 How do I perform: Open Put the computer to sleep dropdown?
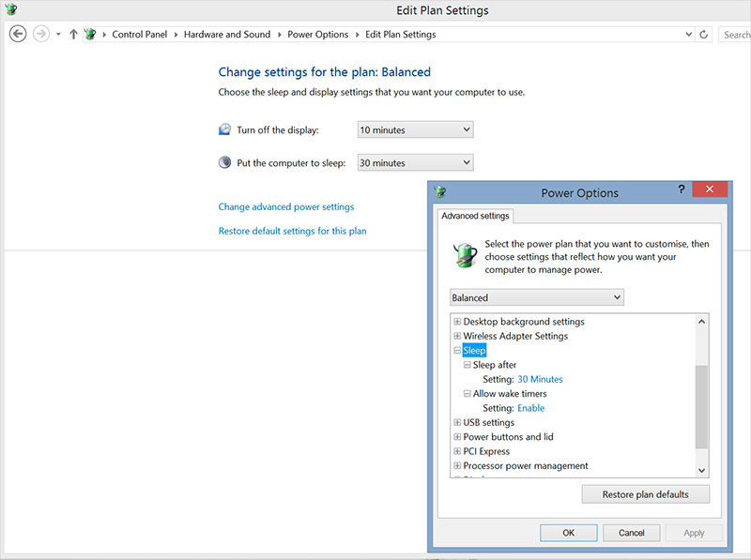[x=415, y=162]
